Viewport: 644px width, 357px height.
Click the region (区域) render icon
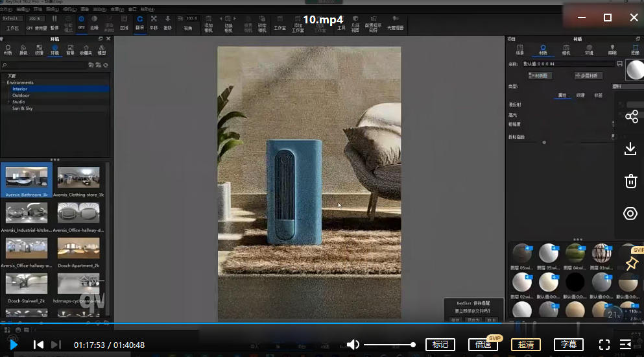pyautogui.click(x=124, y=23)
